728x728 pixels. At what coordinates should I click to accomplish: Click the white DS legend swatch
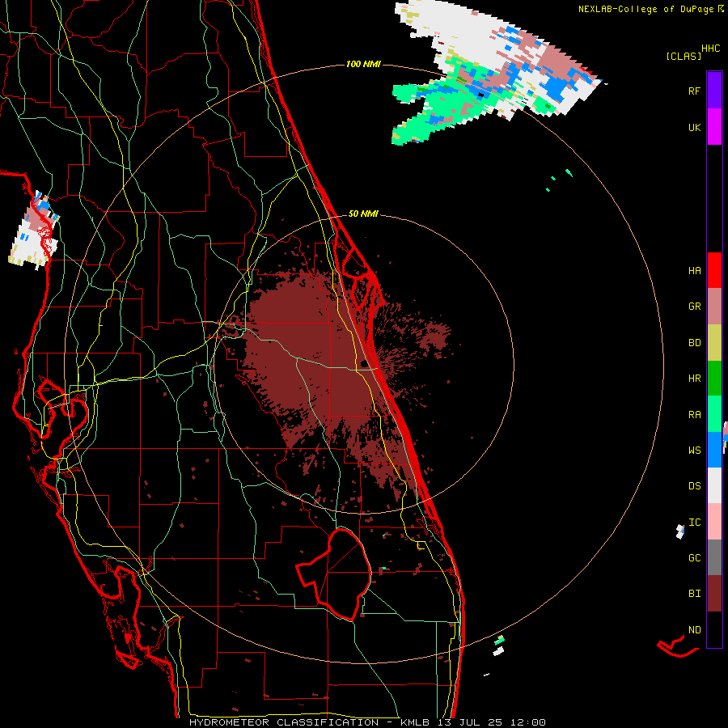point(714,485)
